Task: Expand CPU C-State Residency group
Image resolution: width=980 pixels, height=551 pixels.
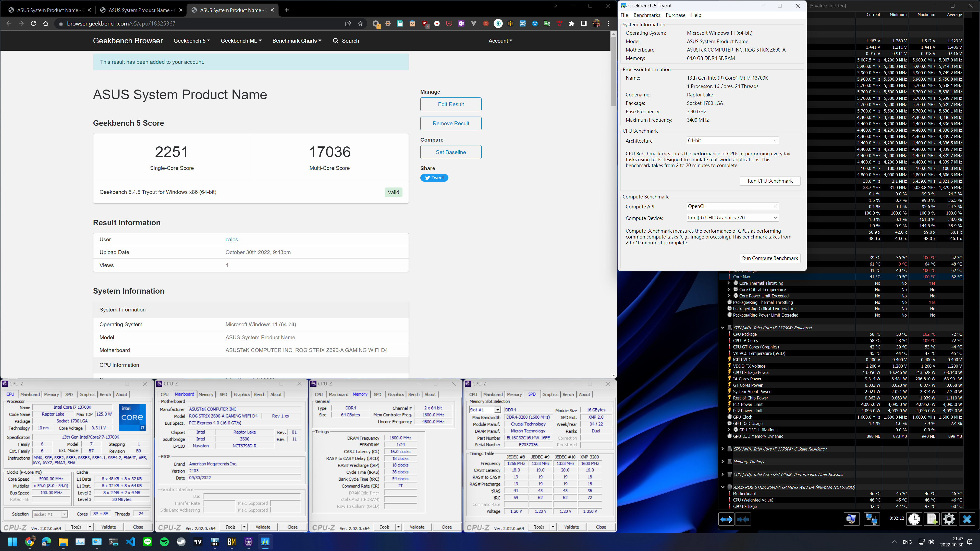Action: [722, 449]
